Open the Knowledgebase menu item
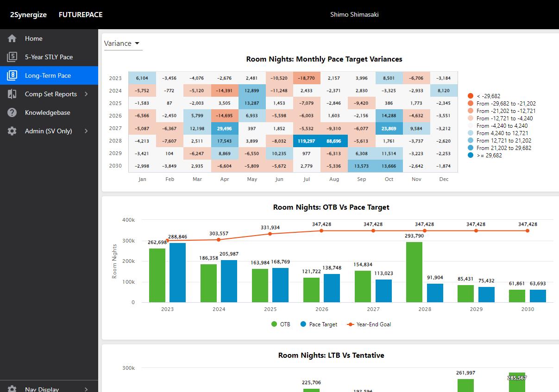559x392 pixels. (49, 112)
